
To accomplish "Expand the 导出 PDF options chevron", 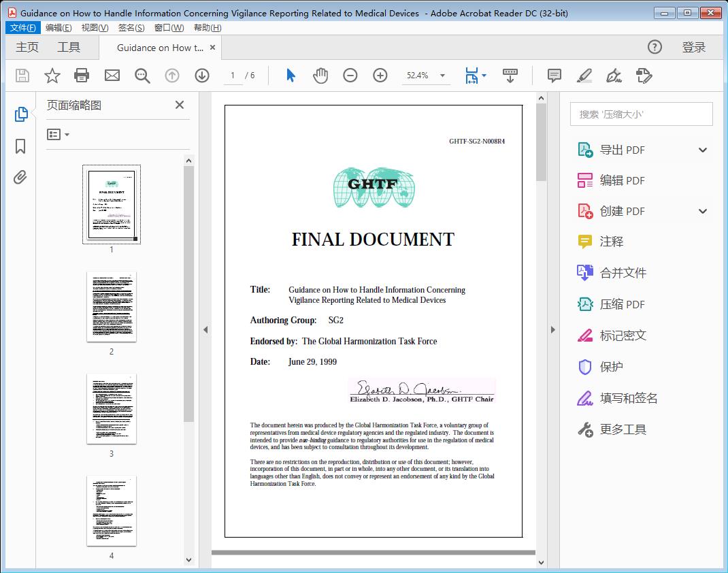I will pyautogui.click(x=702, y=149).
